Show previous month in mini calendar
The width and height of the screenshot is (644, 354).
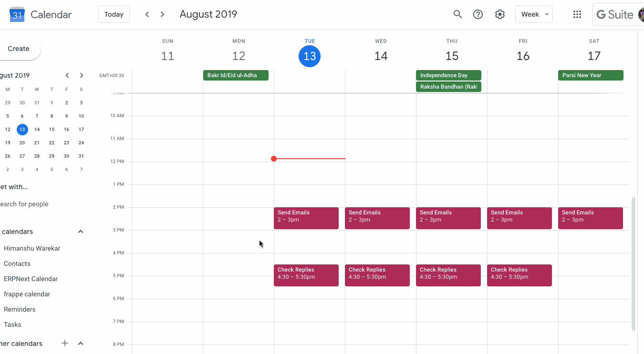67,75
